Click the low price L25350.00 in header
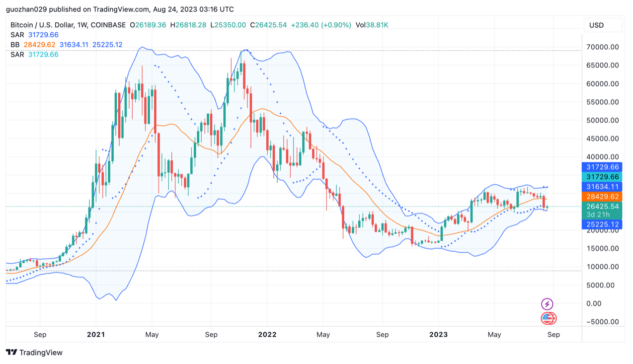The width and height of the screenshot is (633, 364). (x=228, y=25)
